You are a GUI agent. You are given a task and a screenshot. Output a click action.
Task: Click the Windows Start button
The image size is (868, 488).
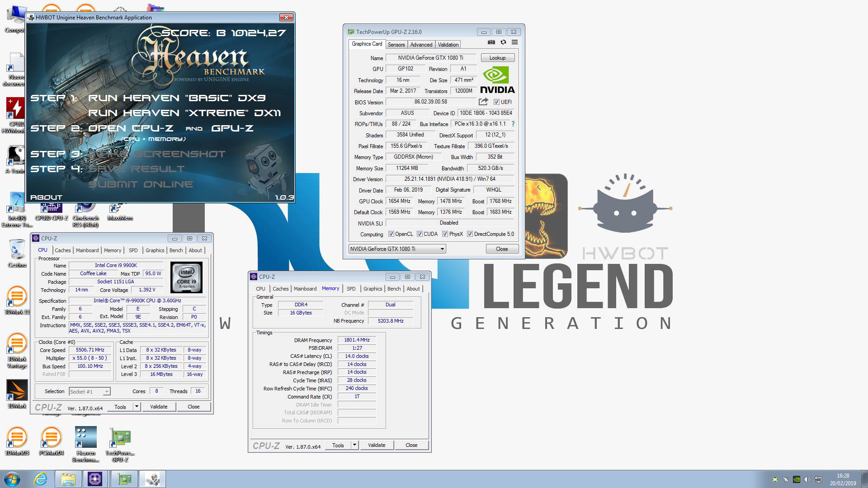click(12, 479)
